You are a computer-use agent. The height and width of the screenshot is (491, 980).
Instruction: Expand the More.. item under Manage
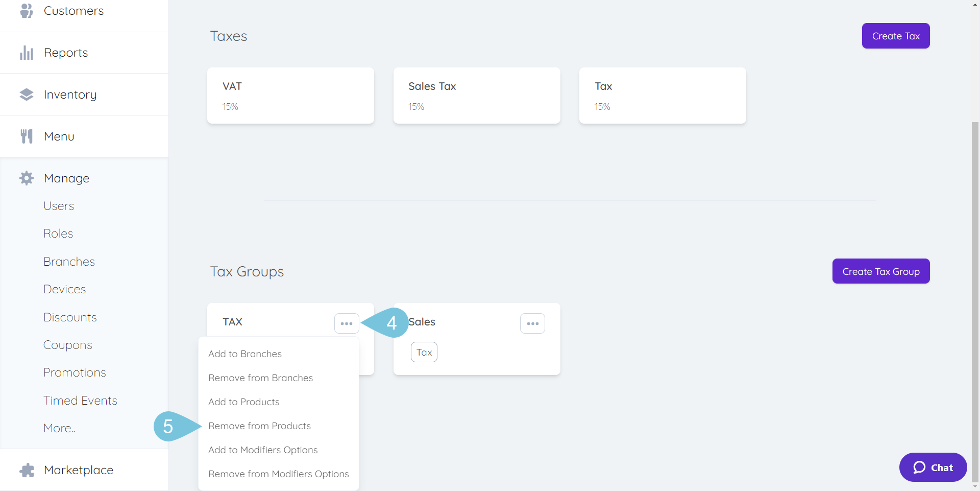pos(59,428)
